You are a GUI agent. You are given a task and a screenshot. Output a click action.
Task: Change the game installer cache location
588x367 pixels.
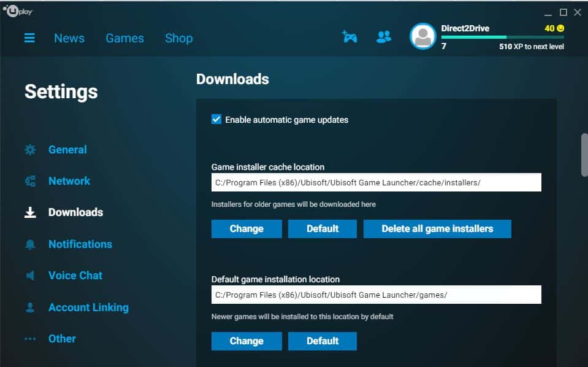[246, 229]
